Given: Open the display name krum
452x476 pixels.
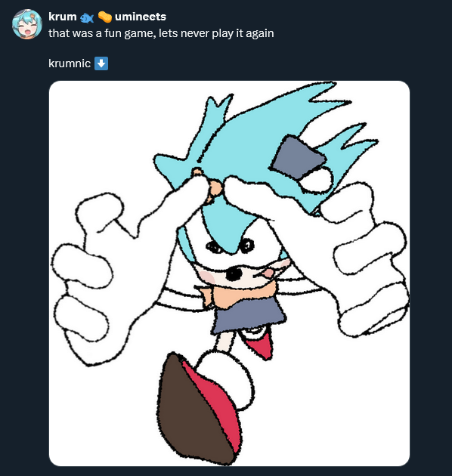Looking at the screenshot, I should pyautogui.click(x=63, y=17).
